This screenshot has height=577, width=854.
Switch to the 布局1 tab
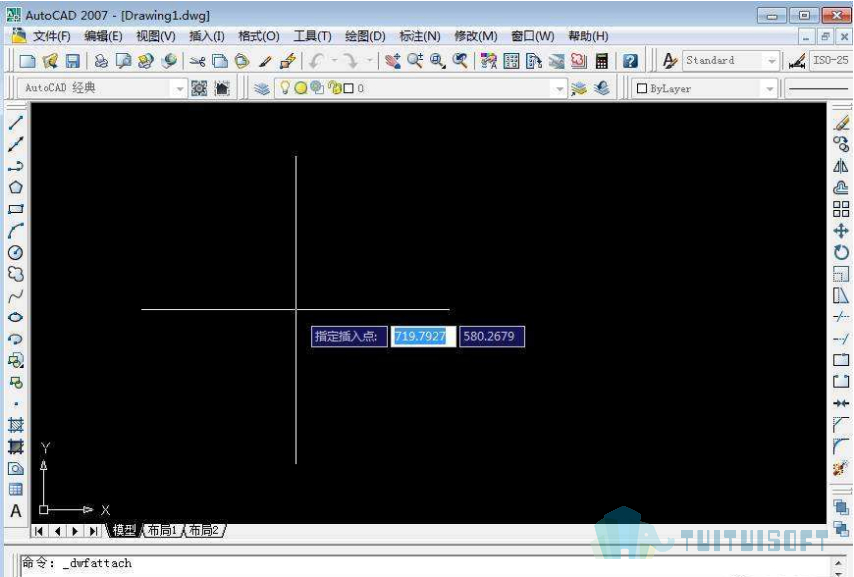click(x=162, y=530)
